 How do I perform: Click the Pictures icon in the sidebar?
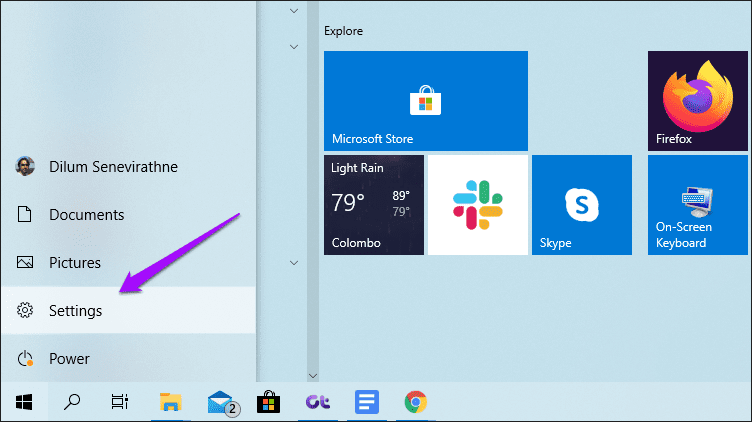[25, 262]
